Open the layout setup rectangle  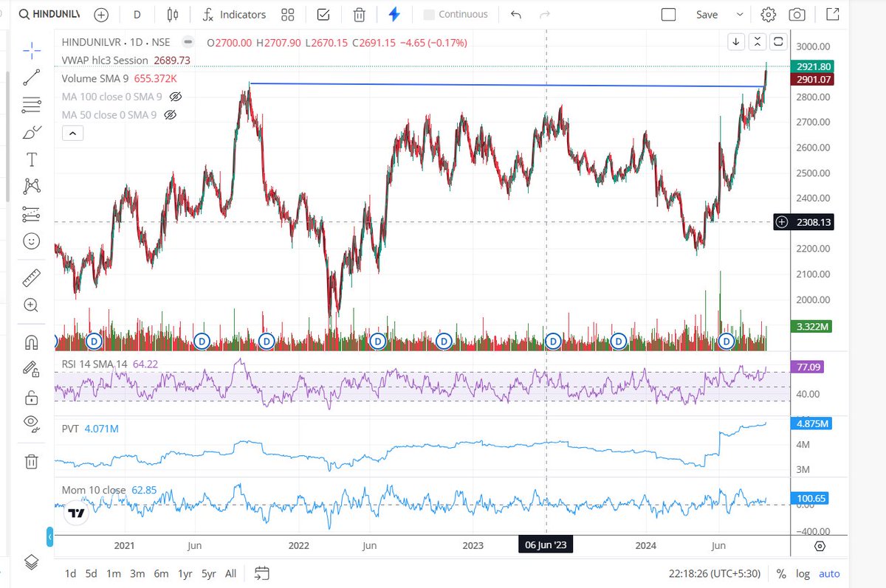point(669,15)
